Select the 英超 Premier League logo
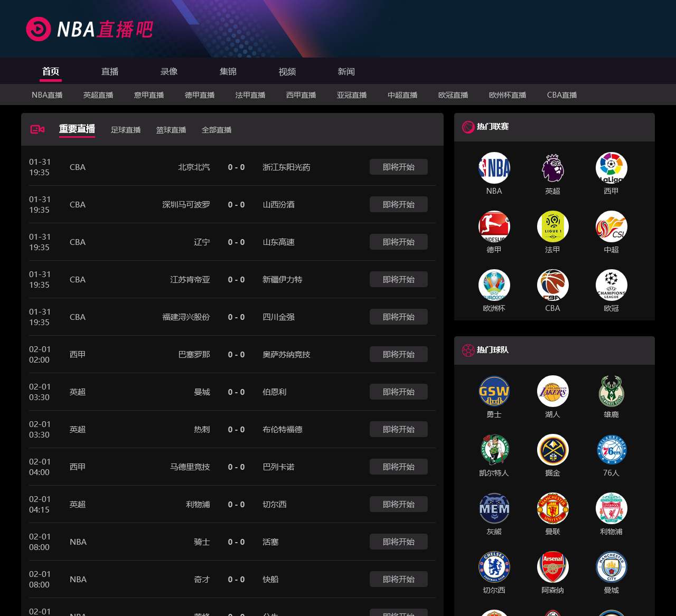 pyautogui.click(x=552, y=167)
